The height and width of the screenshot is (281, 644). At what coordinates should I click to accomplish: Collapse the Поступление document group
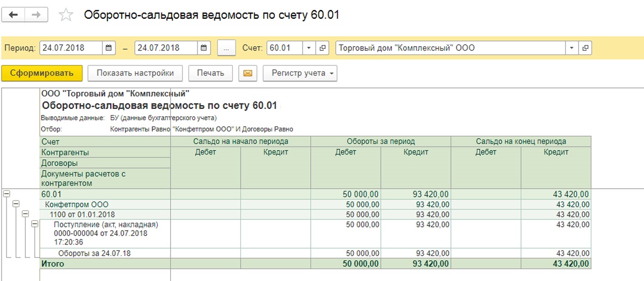point(34,224)
